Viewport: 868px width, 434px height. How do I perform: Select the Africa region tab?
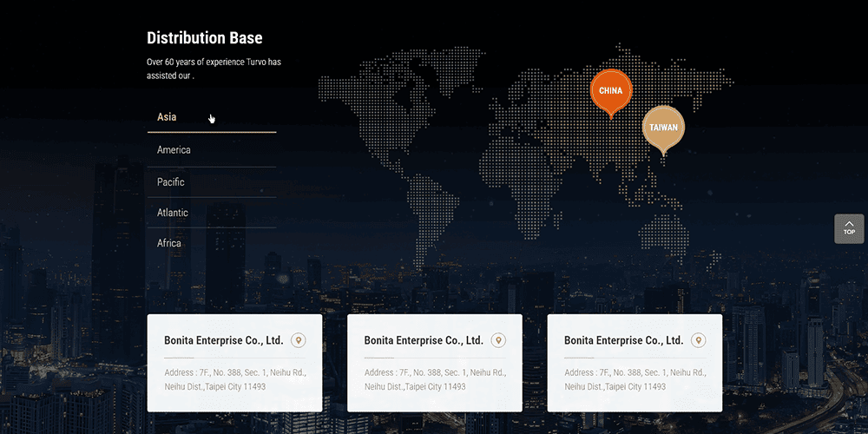169,243
